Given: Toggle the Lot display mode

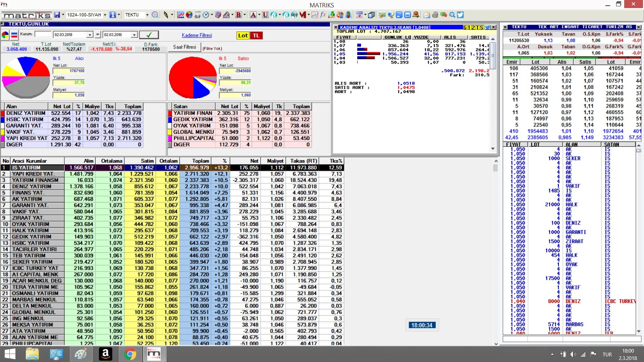Looking at the screenshot, I should coord(243,36).
